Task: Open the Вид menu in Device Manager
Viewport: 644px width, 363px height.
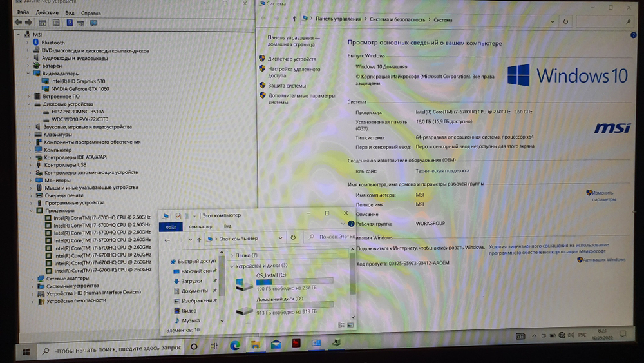Action: point(70,13)
